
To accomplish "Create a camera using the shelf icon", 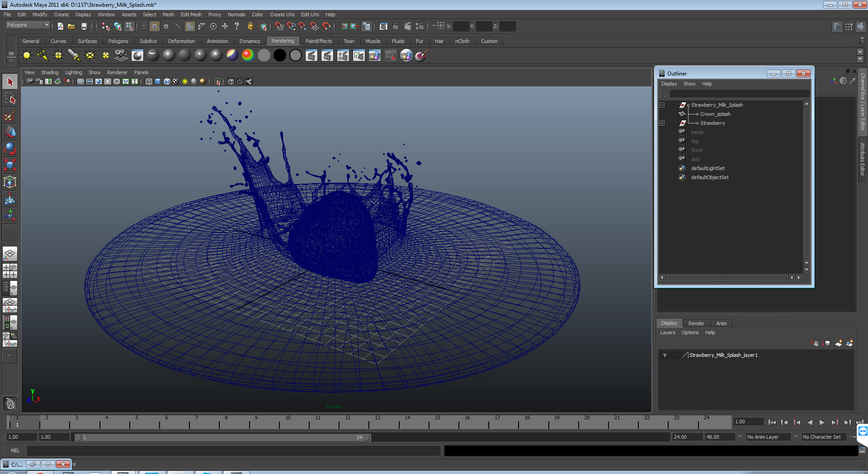I will click(121, 55).
